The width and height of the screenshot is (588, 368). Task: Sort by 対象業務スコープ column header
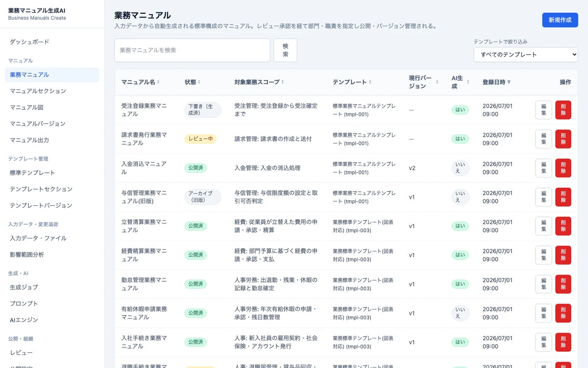pyautogui.click(x=259, y=82)
